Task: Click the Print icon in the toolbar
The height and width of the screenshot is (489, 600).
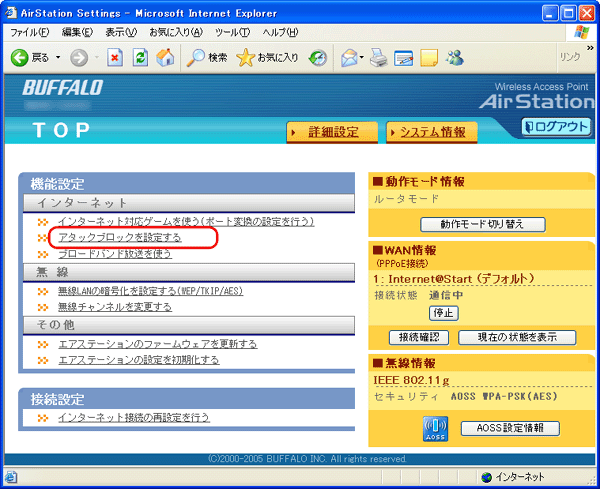Action: click(378, 58)
